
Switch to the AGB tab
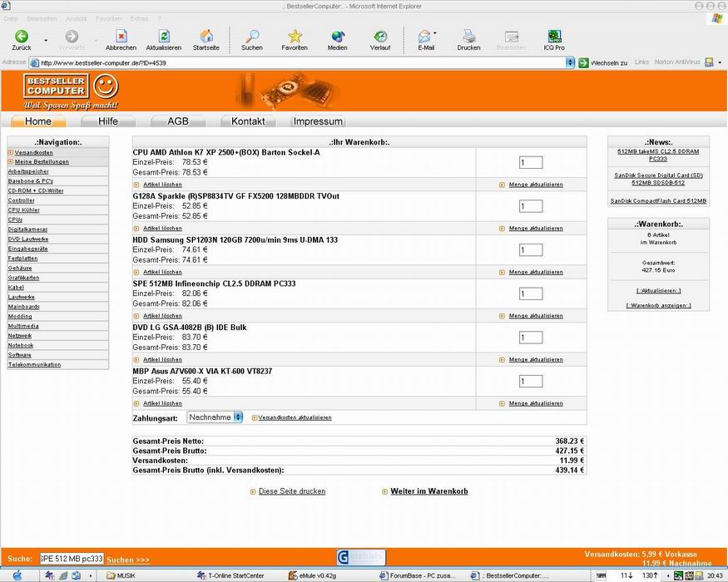pyautogui.click(x=178, y=121)
